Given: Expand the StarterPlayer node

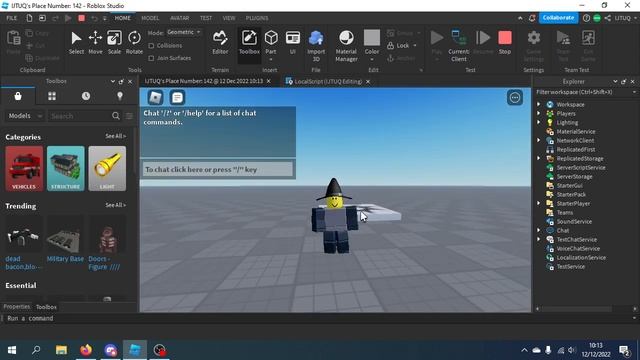Looking at the screenshot, I should tap(539, 203).
